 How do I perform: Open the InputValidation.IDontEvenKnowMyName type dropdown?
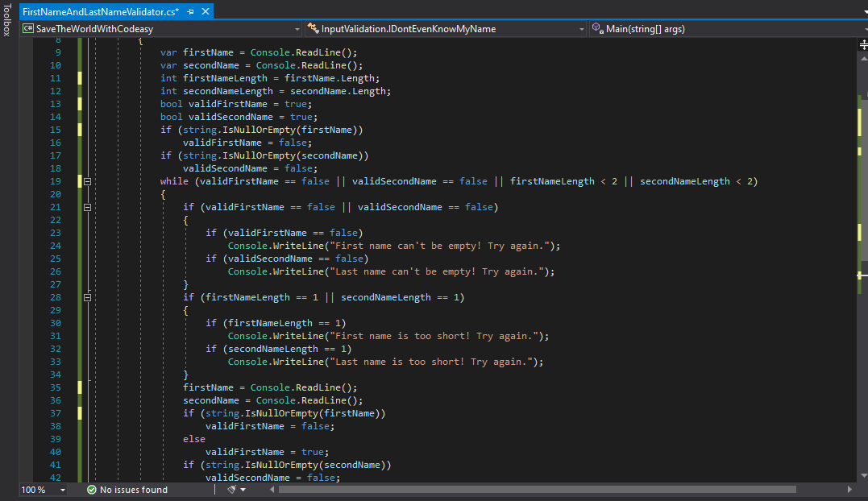pos(582,29)
